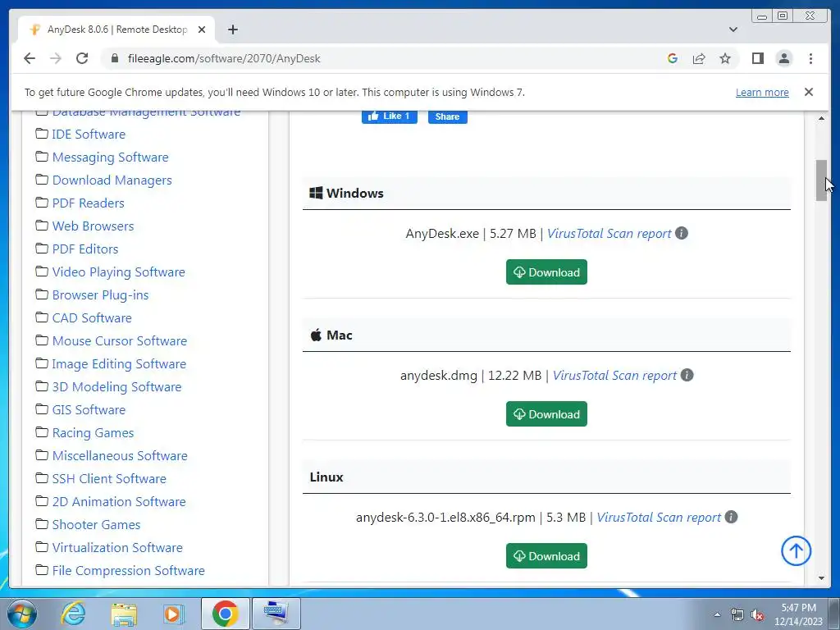Open the Virtualization Software category
This screenshot has width=840, height=630.
tap(117, 548)
